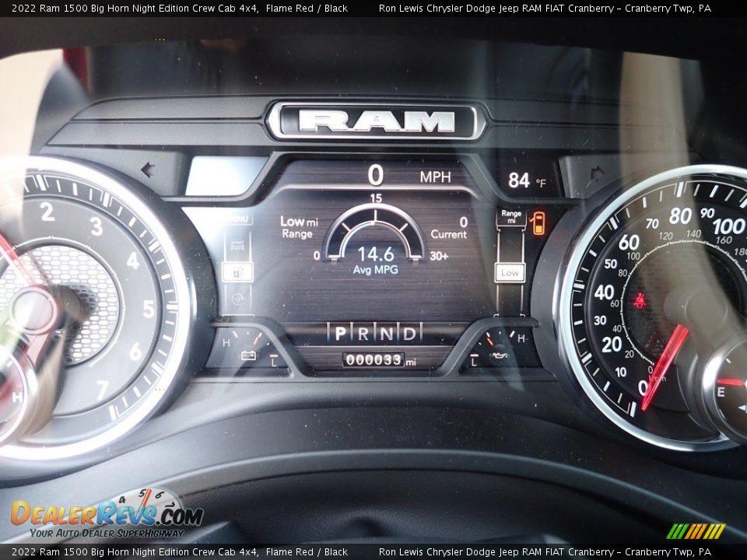Click the left arrow indicator above cluster

point(147,170)
